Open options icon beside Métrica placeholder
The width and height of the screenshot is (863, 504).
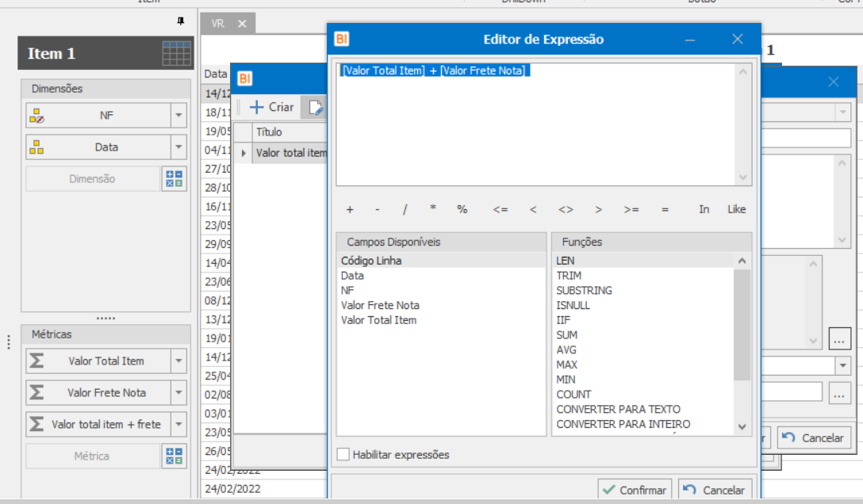[x=175, y=456]
